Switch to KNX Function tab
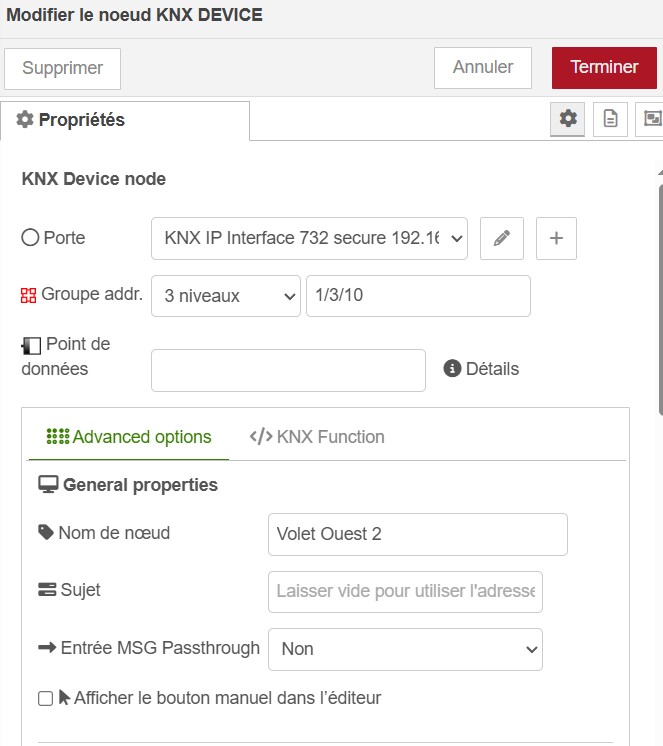The height and width of the screenshot is (746, 663). click(x=317, y=437)
